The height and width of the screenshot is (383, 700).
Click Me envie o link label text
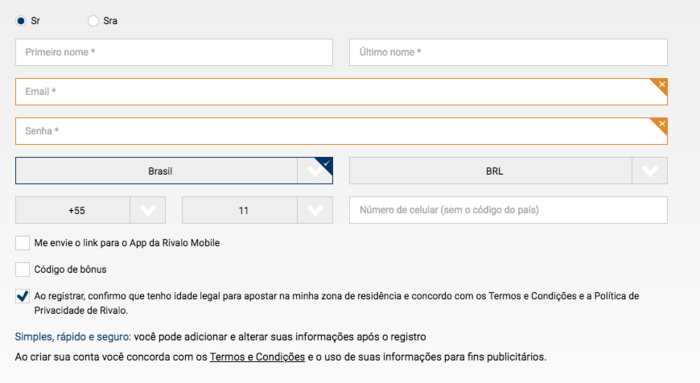pyautogui.click(x=127, y=243)
